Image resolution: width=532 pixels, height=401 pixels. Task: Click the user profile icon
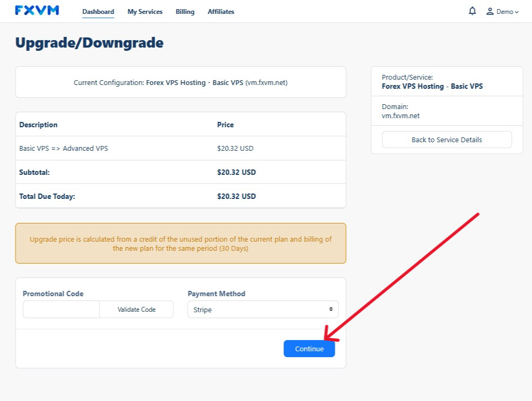tap(490, 11)
